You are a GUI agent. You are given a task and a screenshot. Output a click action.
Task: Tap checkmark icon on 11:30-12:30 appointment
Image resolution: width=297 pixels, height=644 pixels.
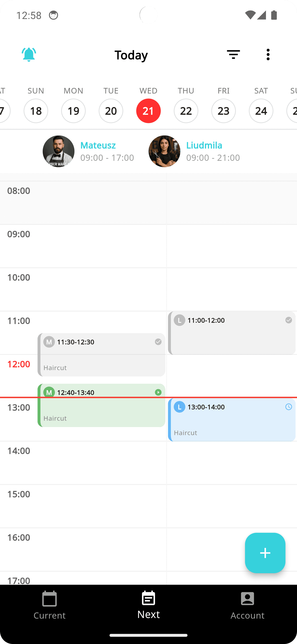point(158,342)
